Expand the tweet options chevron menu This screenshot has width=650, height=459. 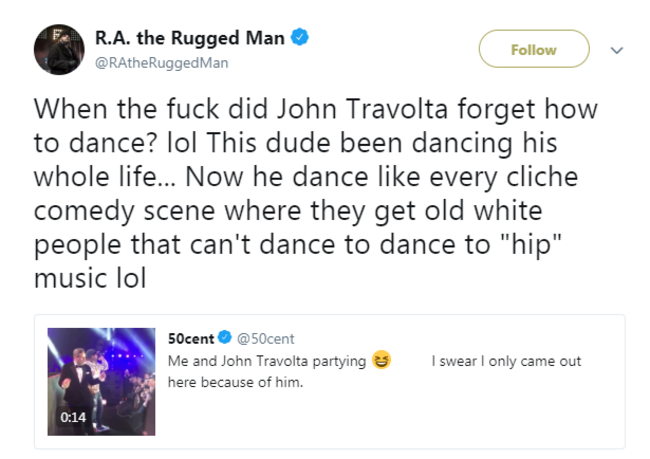pos(617,50)
